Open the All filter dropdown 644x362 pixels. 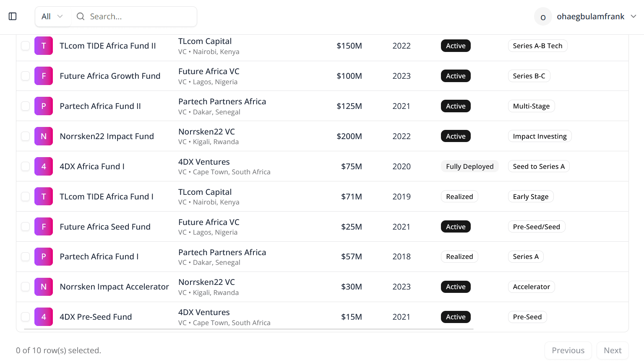pyautogui.click(x=52, y=16)
